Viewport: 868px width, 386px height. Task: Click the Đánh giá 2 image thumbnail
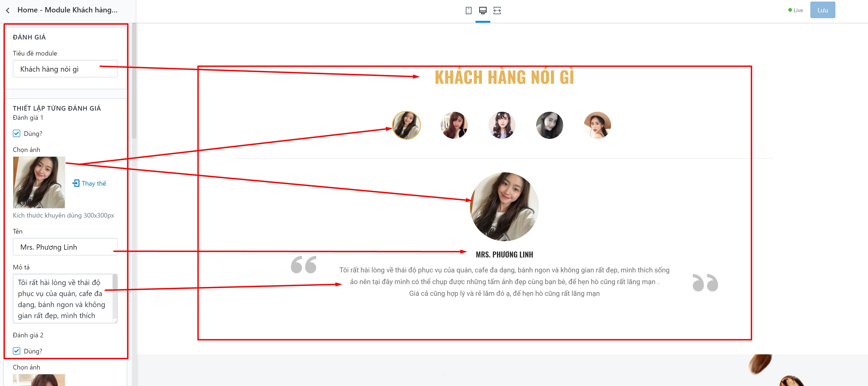click(39, 380)
